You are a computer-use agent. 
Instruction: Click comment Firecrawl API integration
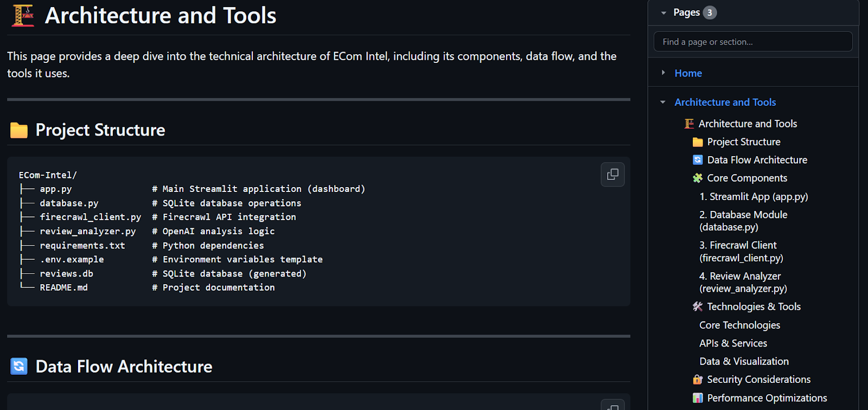(224, 217)
